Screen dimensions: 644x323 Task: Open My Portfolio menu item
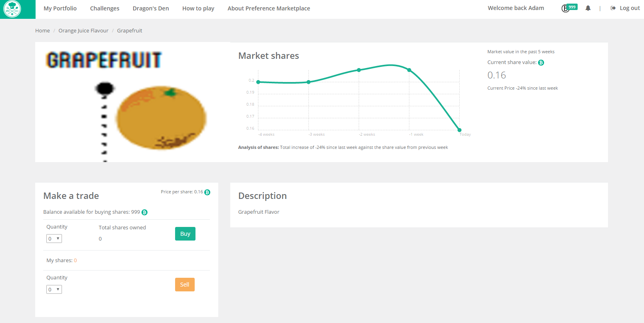(x=60, y=8)
